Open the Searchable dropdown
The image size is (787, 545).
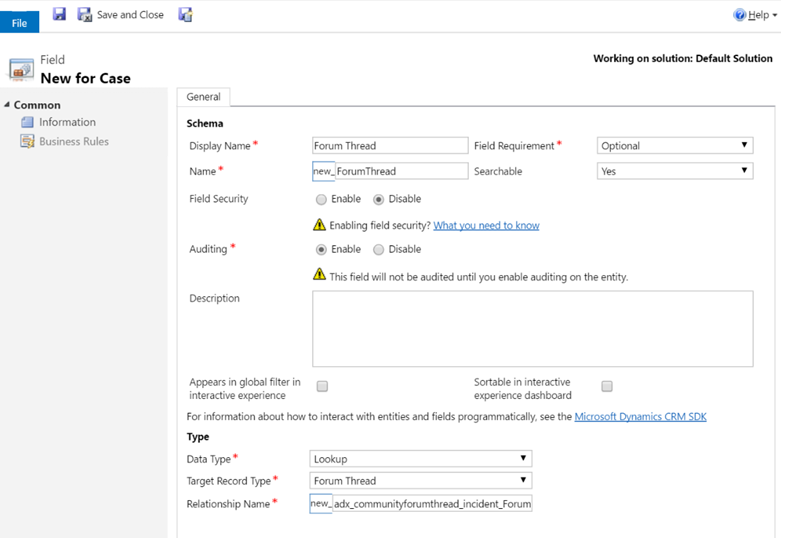[675, 172]
